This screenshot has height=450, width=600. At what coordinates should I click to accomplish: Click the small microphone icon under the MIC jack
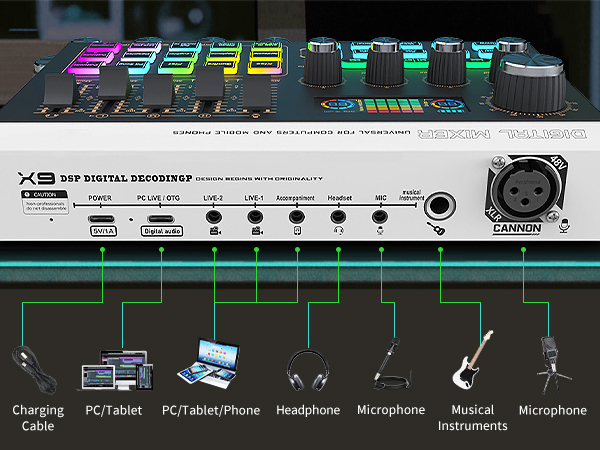tap(380, 230)
